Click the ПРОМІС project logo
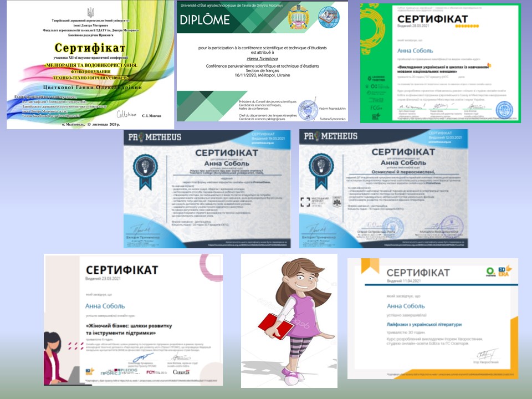 [108, 372]
